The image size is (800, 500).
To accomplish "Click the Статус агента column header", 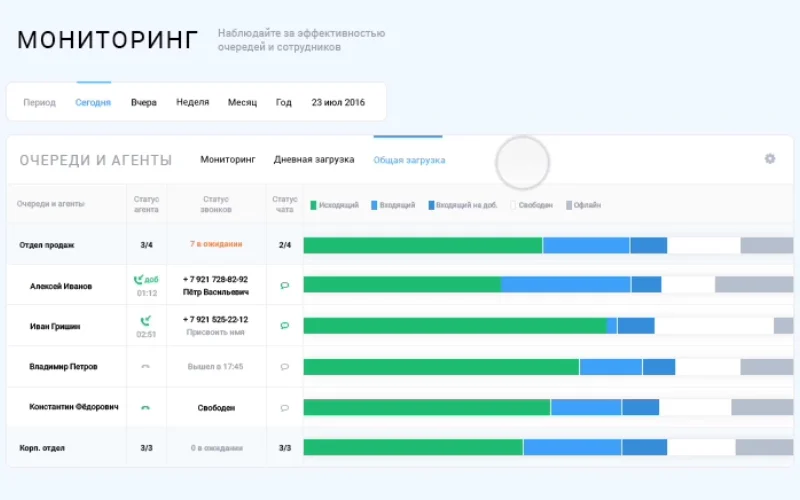I will click(x=146, y=204).
